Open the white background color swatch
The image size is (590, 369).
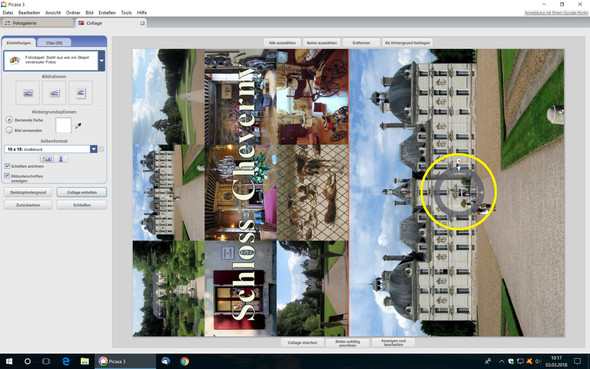pos(63,125)
